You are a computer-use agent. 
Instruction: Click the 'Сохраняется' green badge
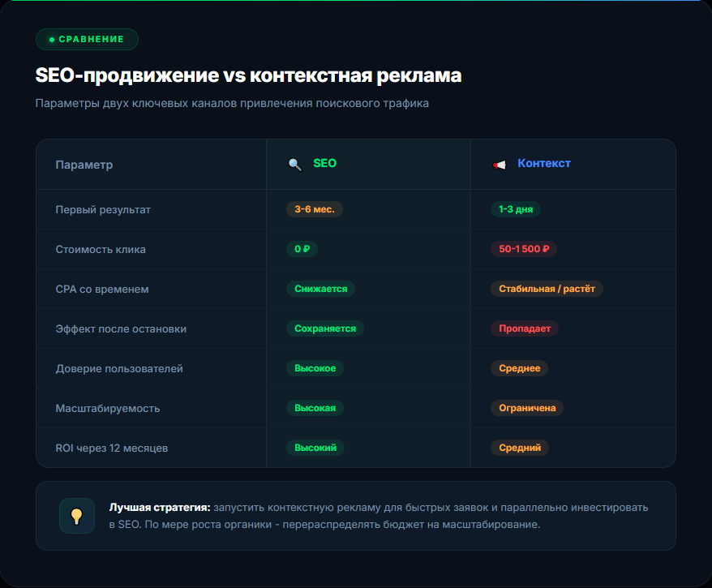(x=325, y=328)
